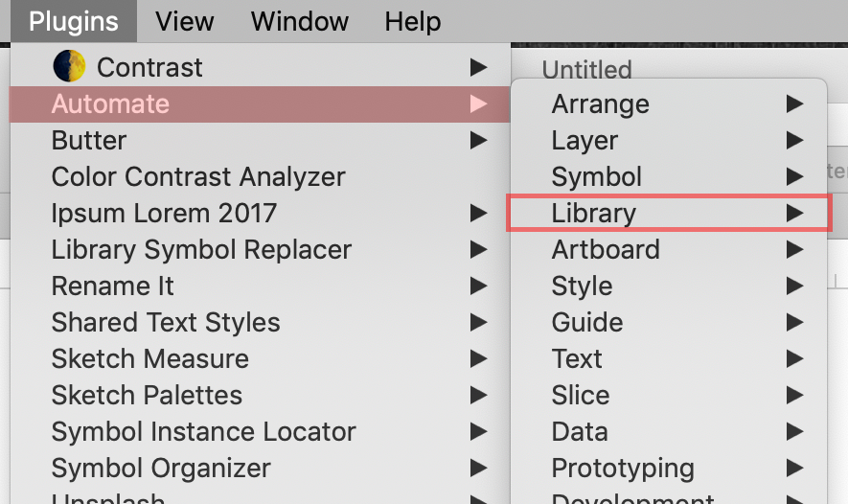Open the Help menu
Image resolution: width=848 pixels, height=504 pixels.
[x=413, y=21]
